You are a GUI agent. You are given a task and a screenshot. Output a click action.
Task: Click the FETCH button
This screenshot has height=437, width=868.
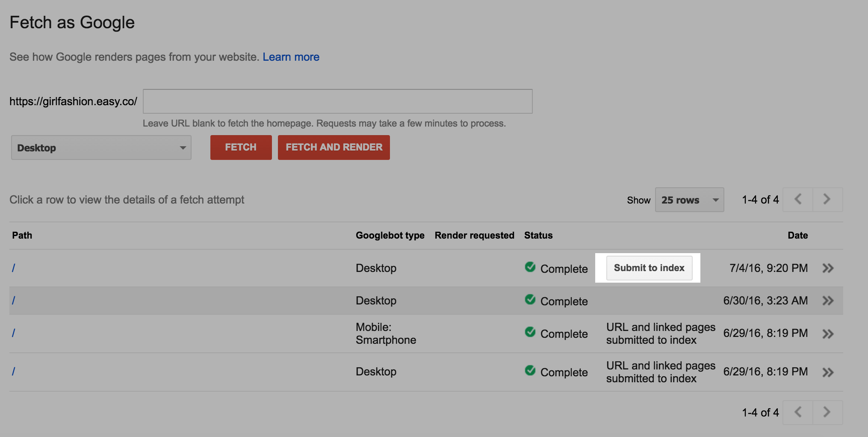click(x=241, y=148)
